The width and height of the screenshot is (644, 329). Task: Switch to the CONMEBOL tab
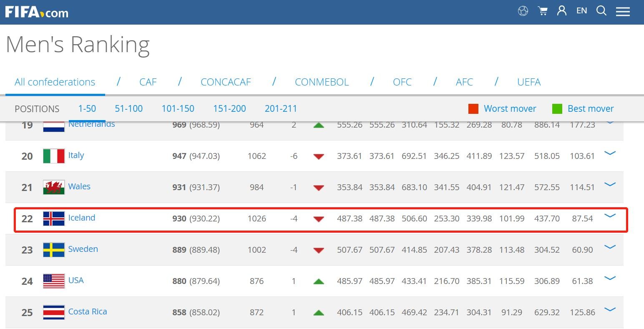click(322, 82)
